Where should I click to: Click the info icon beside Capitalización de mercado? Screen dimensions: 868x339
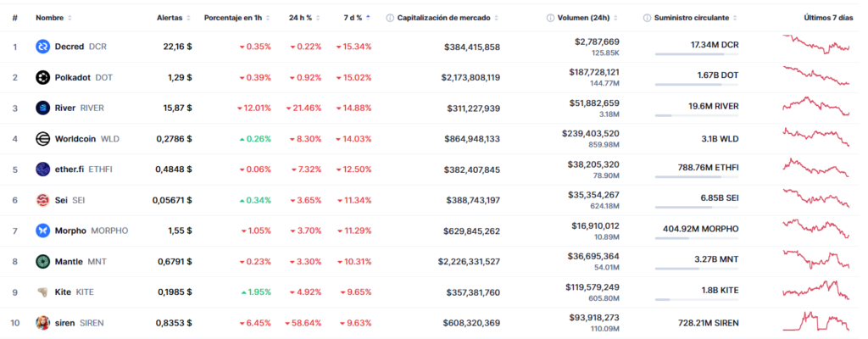[390, 18]
